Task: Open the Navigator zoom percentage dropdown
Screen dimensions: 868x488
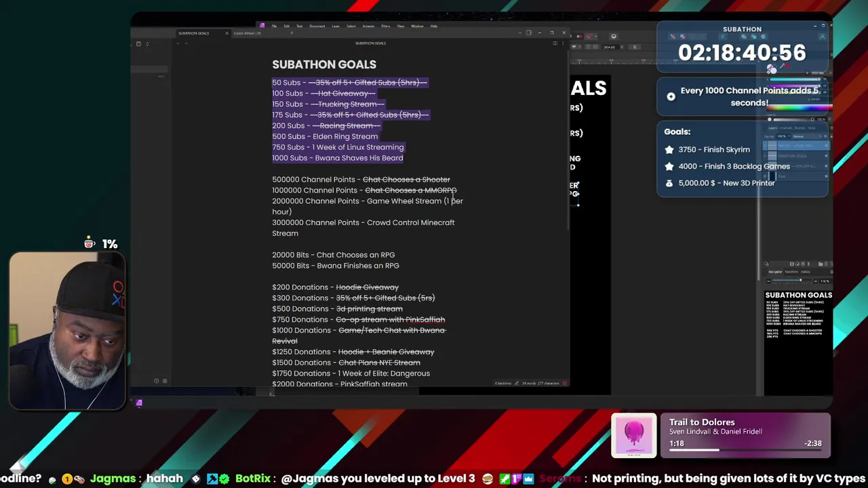Action: 825,281
